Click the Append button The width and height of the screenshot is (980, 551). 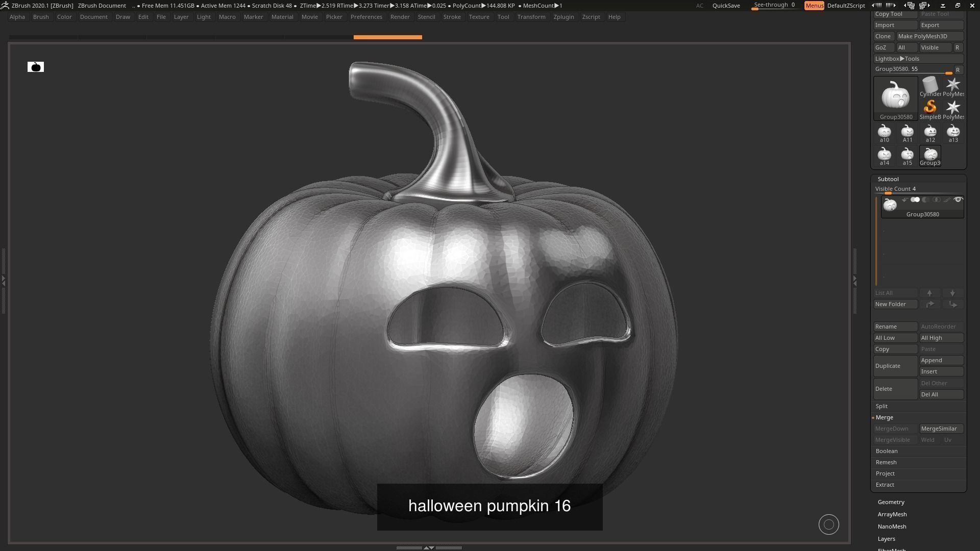[x=941, y=360]
